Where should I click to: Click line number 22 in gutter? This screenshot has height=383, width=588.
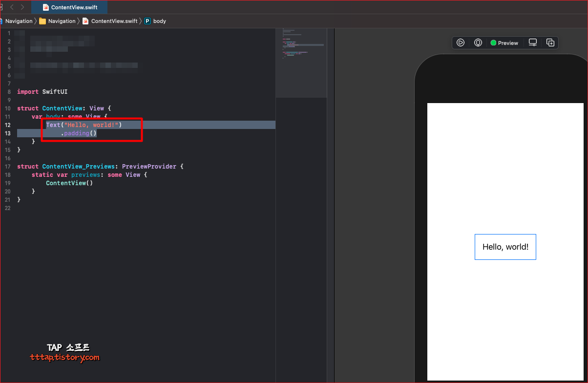click(7, 208)
